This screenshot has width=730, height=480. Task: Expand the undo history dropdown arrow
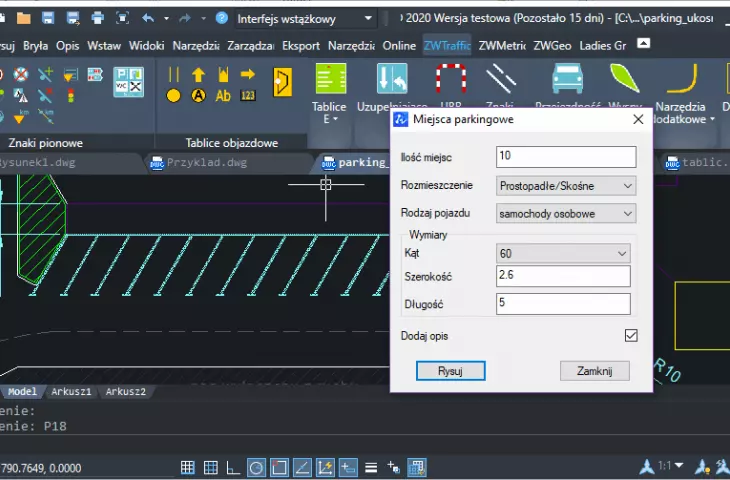[x=166, y=19]
